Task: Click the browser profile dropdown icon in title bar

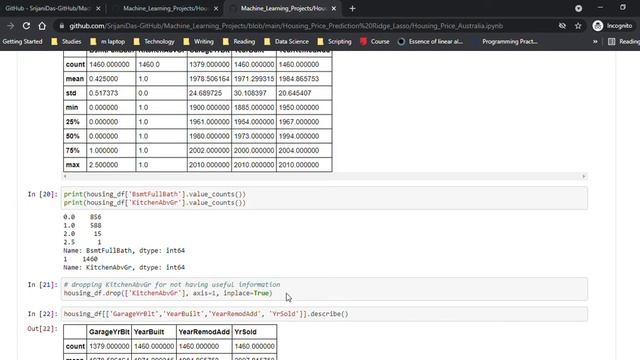Action: 578,9
